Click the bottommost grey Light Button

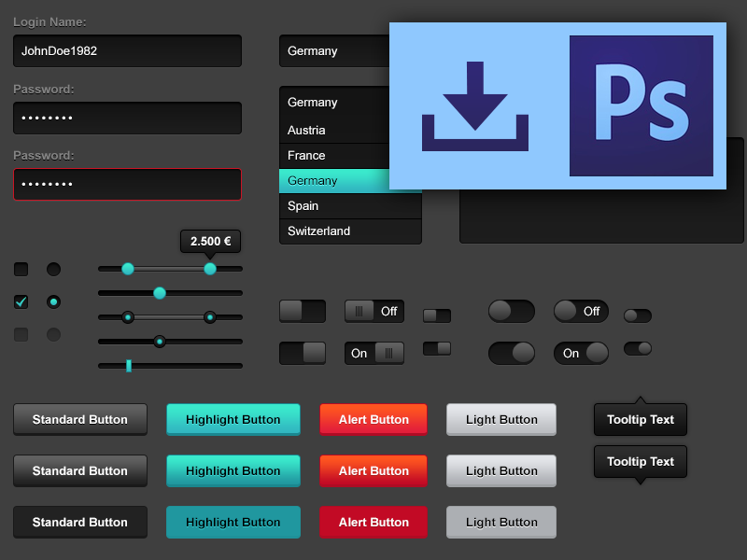[x=501, y=523]
